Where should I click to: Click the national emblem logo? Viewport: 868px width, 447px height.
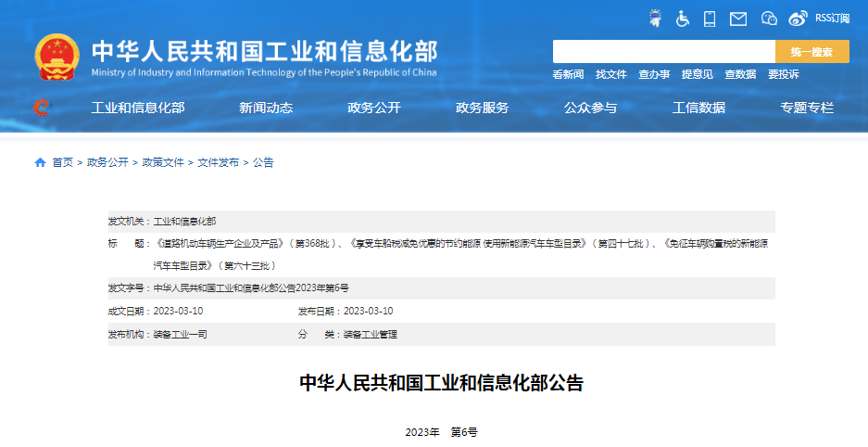pyautogui.click(x=57, y=57)
